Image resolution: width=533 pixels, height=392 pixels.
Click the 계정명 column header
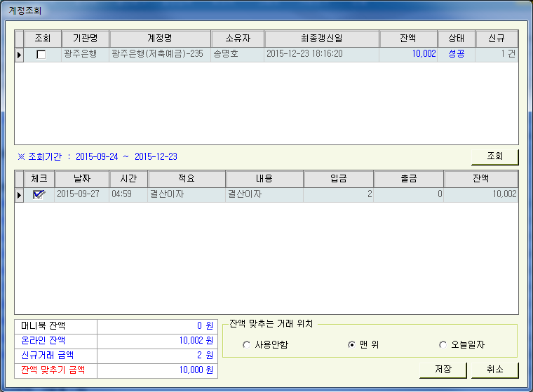[160, 39]
